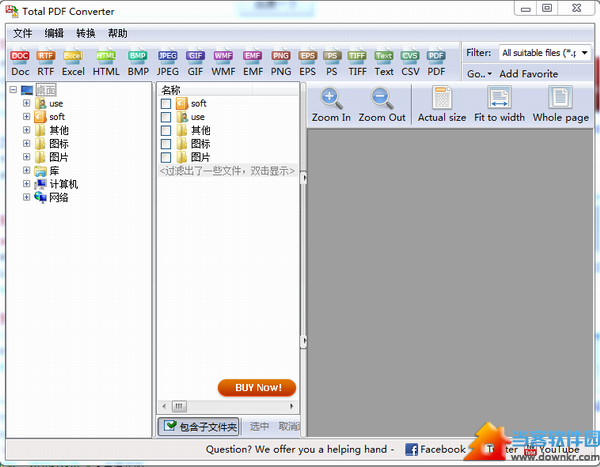Tick the use folder checkbox
The width and height of the screenshot is (600, 467).
pos(166,117)
